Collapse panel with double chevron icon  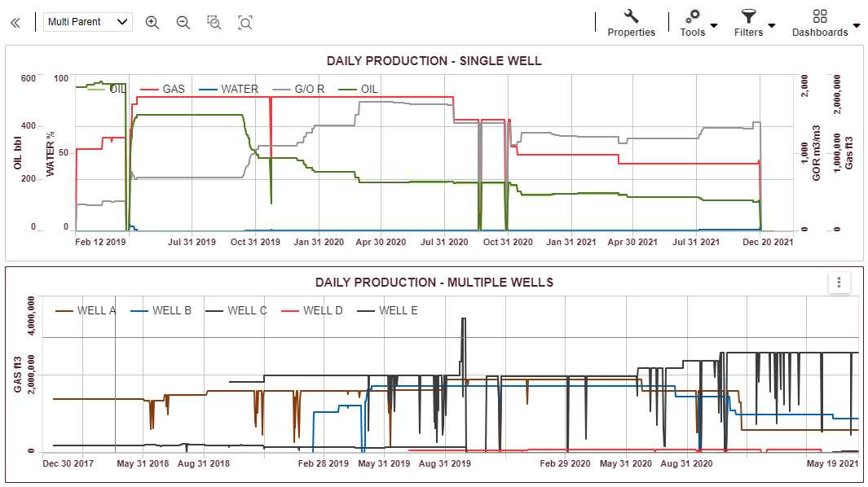(15, 23)
